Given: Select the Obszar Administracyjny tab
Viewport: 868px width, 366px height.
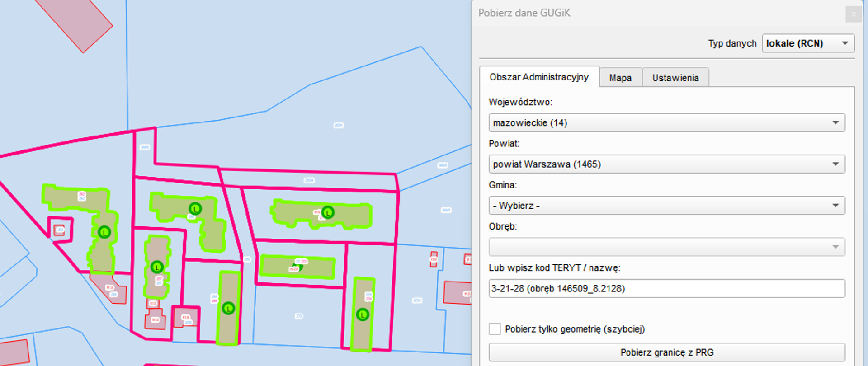Looking at the screenshot, I should click(x=539, y=77).
